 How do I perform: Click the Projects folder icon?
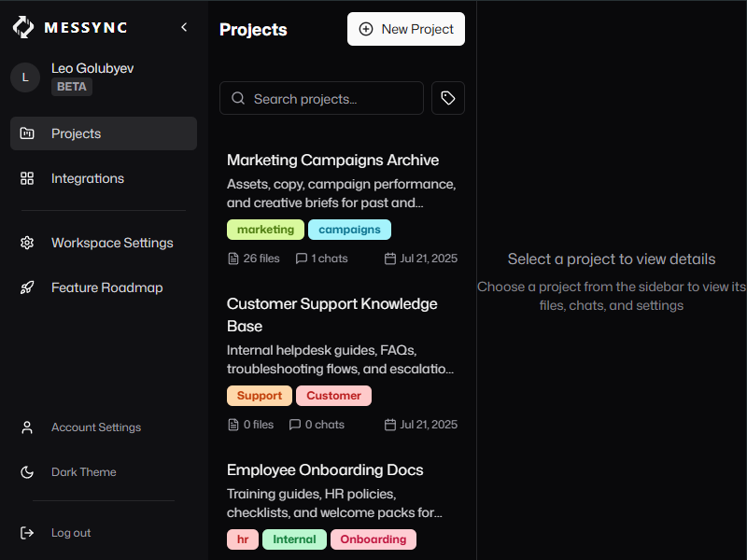(27, 133)
